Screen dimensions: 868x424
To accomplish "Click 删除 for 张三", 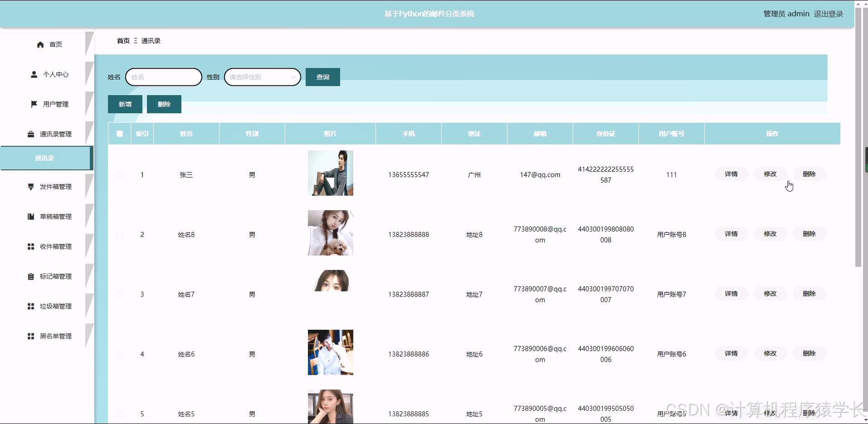I will tap(809, 174).
